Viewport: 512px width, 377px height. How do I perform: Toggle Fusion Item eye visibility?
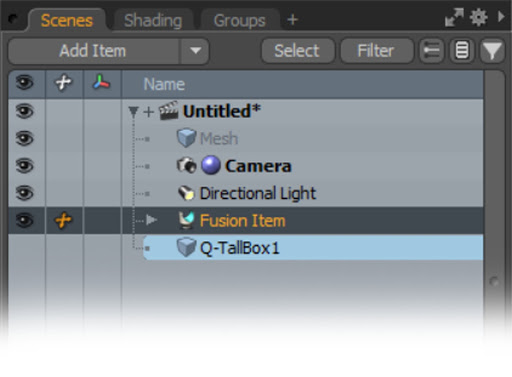point(25,220)
